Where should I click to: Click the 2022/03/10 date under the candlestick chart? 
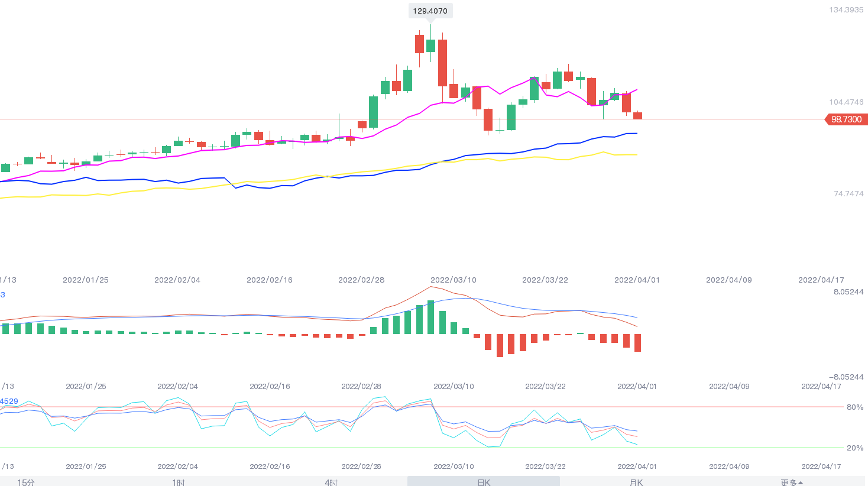point(453,280)
